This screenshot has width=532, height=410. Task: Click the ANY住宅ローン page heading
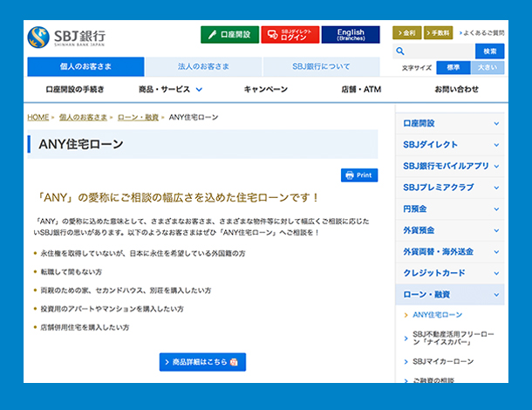tap(81, 144)
